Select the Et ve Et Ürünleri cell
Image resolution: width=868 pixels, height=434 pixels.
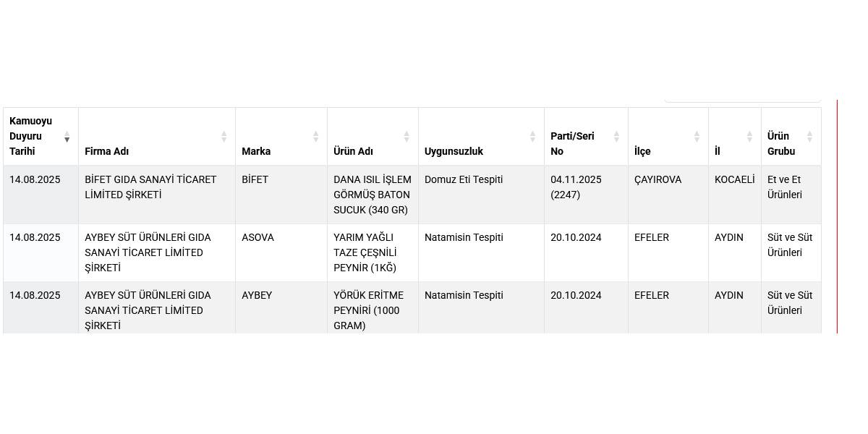[x=785, y=187]
